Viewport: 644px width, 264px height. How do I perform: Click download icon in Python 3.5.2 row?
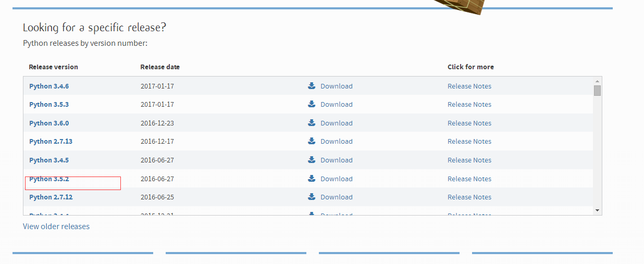coord(312,179)
